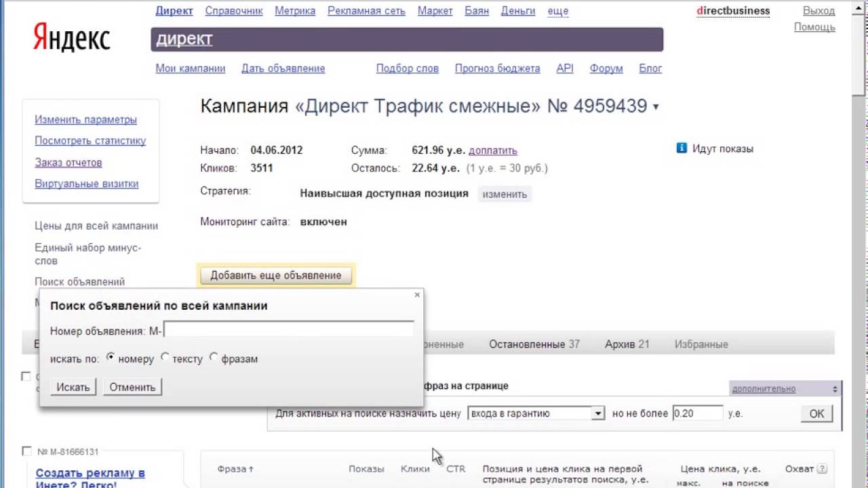The width and height of the screenshot is (868, 488).
Task: Click the blue info icon near Идут показы
Action: (682, 148)
